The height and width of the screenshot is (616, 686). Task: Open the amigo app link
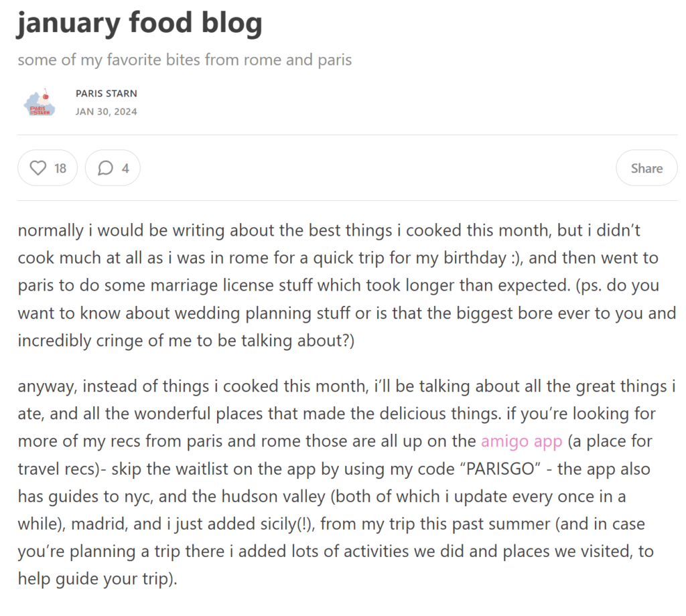pyautogui.click(x=521, y=441)
